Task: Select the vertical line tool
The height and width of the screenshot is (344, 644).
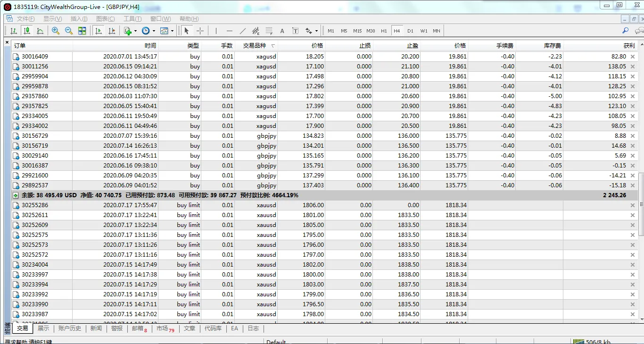Action: tap(216, 31)
